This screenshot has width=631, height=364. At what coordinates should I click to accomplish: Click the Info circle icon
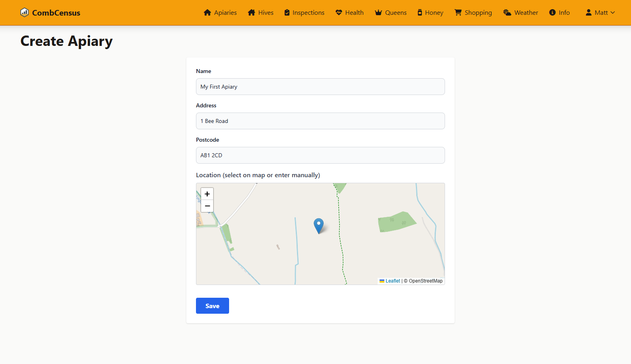[552, 12]
